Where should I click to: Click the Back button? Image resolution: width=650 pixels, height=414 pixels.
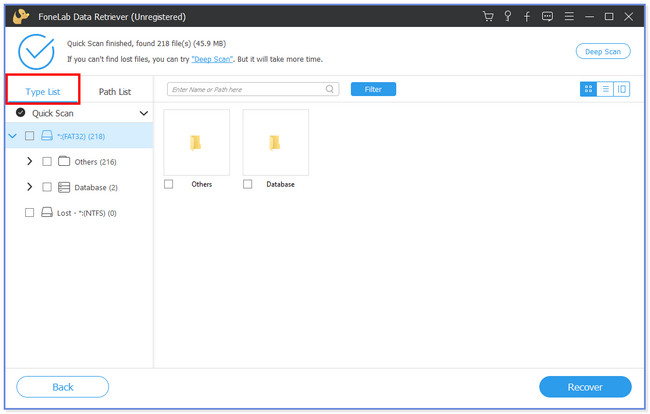(x=63, y=387)
